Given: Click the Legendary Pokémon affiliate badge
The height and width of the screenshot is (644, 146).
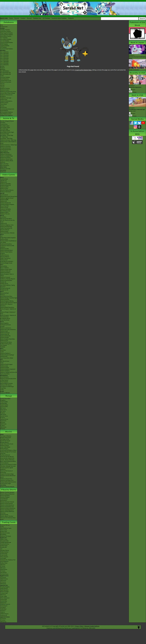Looking at the screenshot, I should 137,142.
